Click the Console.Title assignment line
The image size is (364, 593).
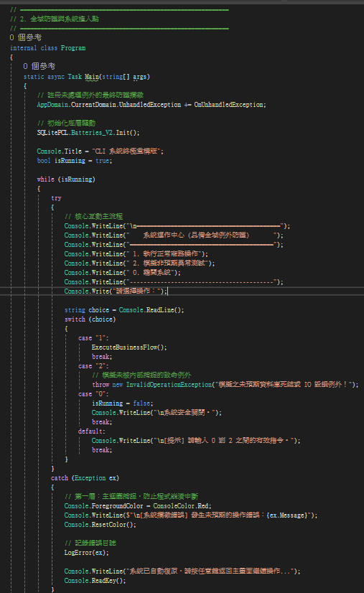(101, 151)
